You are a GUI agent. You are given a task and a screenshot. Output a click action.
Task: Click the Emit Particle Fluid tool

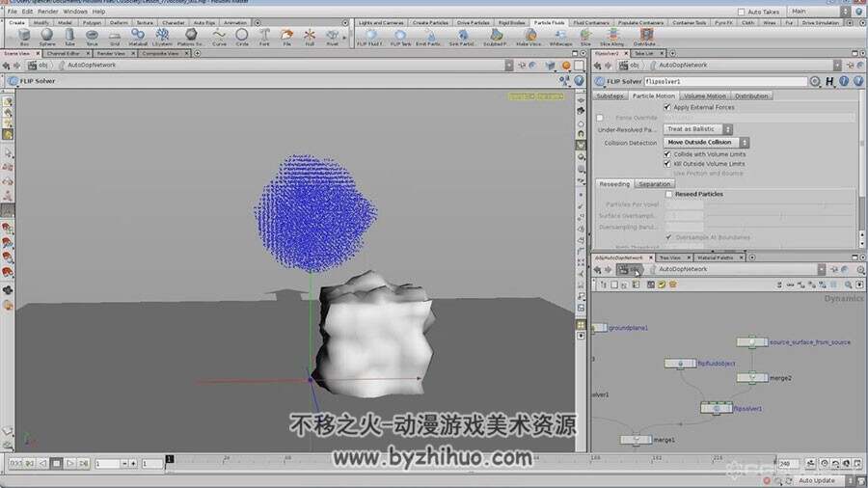(429, 37)
